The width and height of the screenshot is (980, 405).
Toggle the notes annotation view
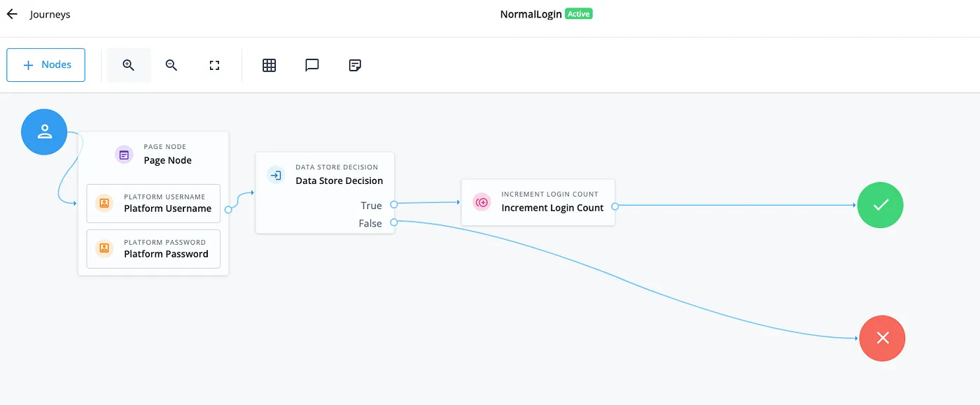[354, 64]
